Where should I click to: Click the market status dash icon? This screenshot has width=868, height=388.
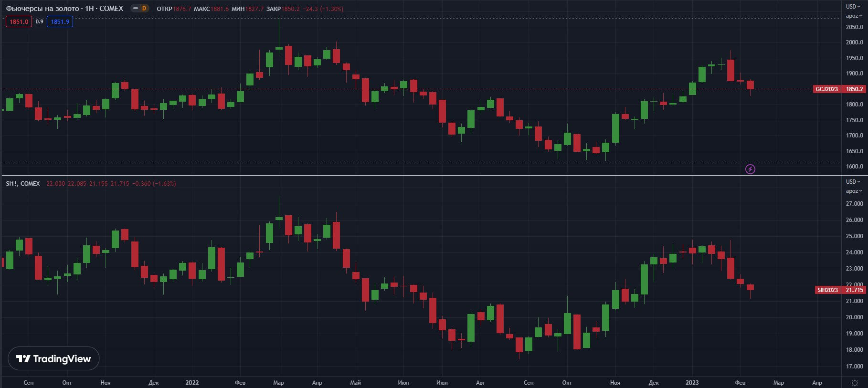pyautogui.click(x=136, y=9)
